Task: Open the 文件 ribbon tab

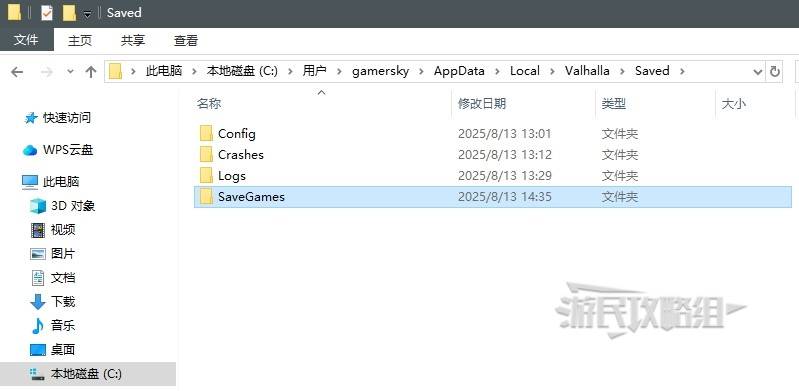Action: tap(26, 40)
